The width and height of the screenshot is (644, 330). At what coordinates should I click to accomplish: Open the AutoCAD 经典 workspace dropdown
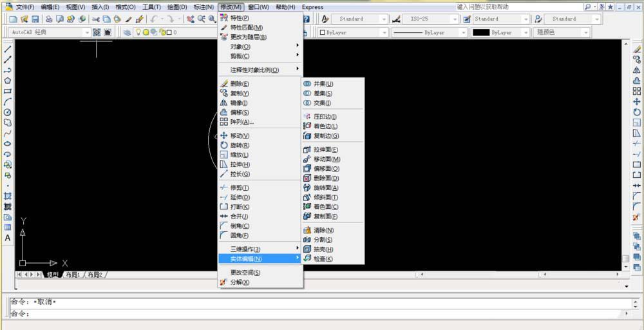(86, 32)
